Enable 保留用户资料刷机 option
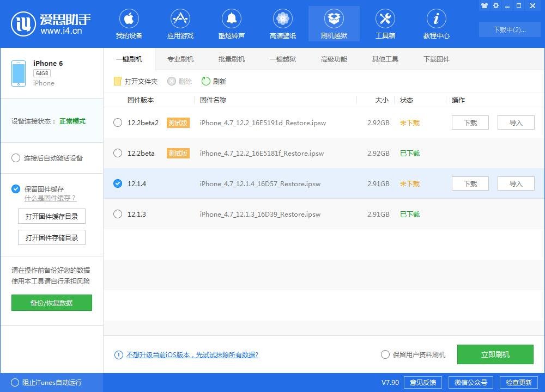The width and height of the screenshot is (545, 392). click(x=385, y=354)
